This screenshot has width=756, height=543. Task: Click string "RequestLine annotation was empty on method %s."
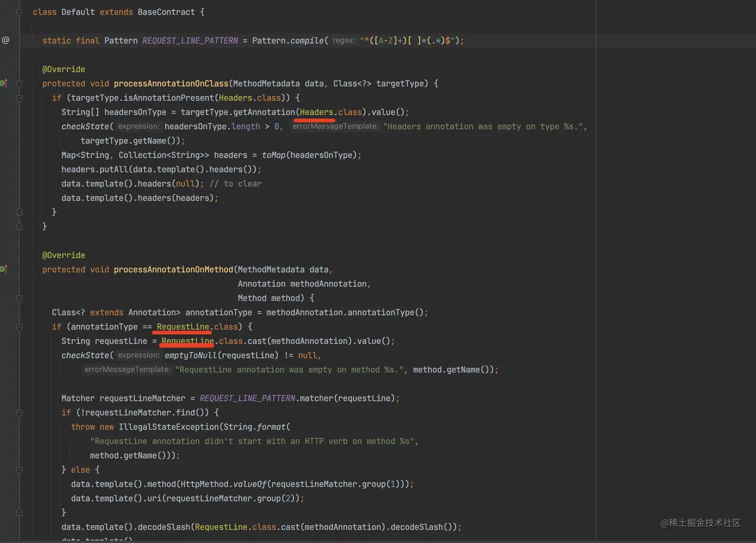[289, 369]
